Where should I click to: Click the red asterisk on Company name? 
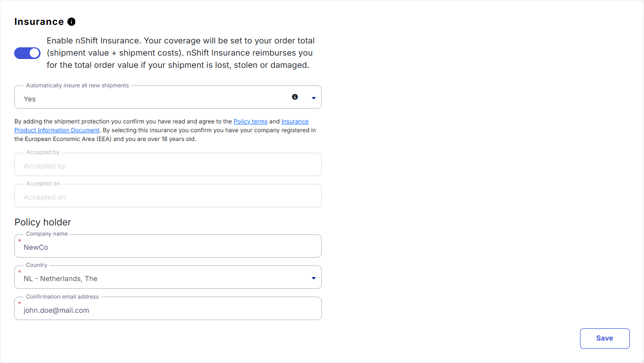coord(20,241)
